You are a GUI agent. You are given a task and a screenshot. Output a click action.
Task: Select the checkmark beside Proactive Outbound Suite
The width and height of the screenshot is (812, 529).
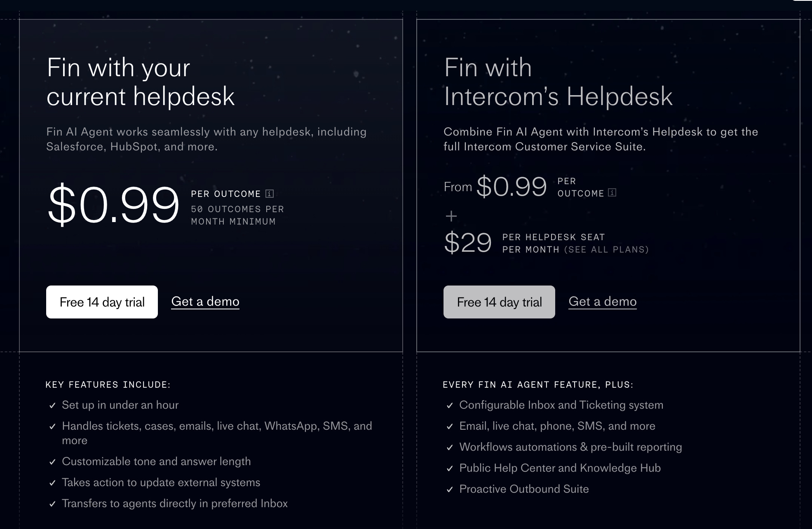click(x=450, y=489)
